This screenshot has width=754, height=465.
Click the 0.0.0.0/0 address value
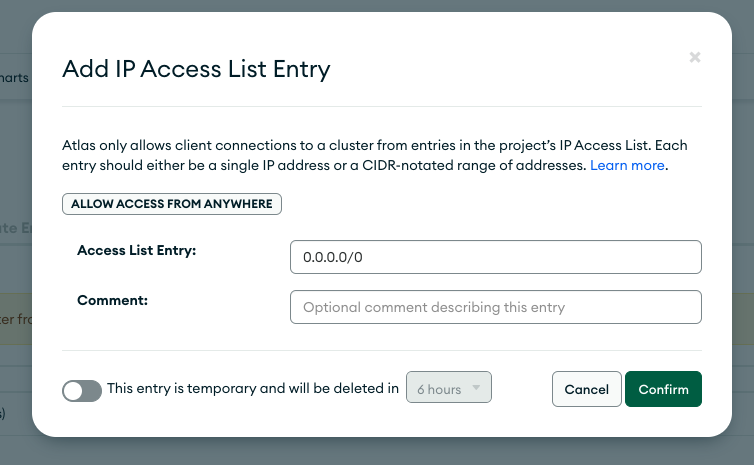coord(331,258)
